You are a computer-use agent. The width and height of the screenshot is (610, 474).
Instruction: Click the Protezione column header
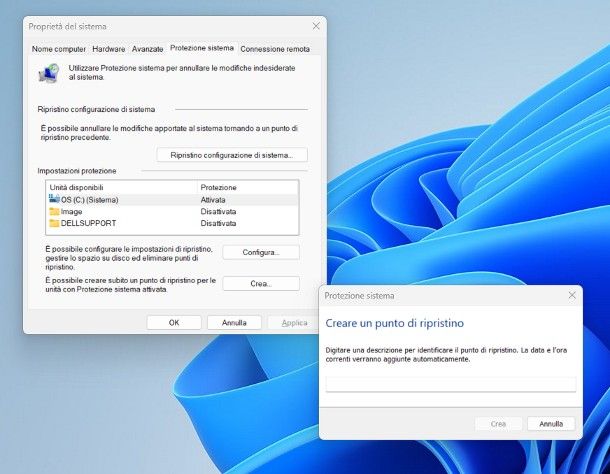tap(248, 187)
